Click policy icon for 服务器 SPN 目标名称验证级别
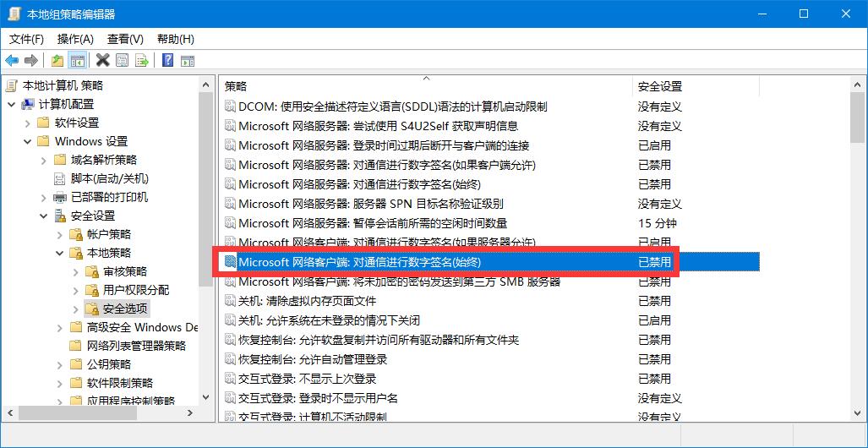This screenshot has height=448, width=868. point(230,204)
